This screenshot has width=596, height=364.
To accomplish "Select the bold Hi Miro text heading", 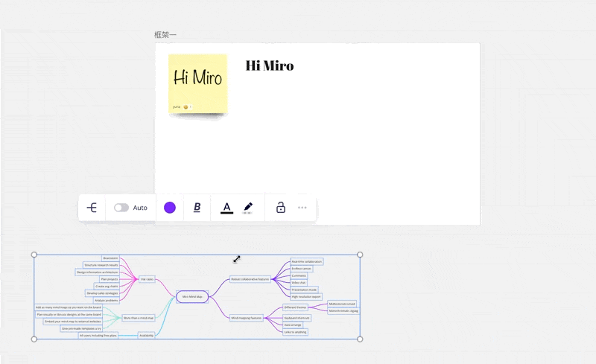I will pos(270,66).
